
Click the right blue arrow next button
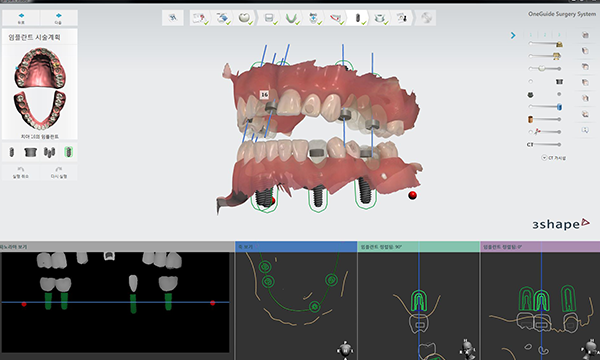(59, 18)
